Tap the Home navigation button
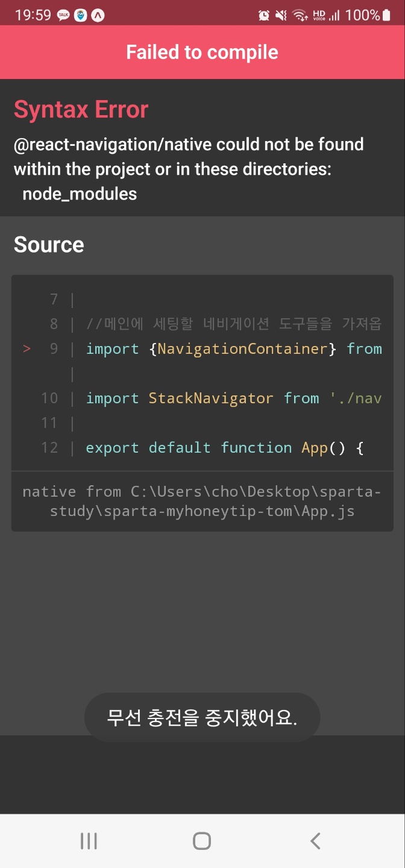Viewport: 405px width, 868px height. coord(202,841)
